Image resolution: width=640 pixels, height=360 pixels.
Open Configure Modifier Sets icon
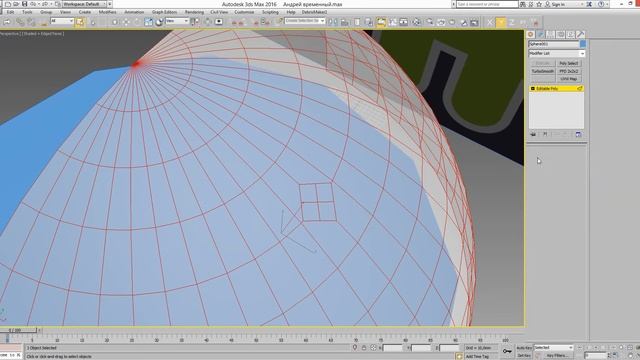coord(578,134)
